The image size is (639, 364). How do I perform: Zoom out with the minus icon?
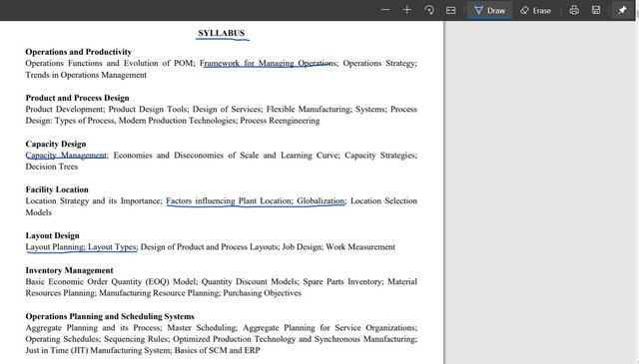click(x=385, y=10)
